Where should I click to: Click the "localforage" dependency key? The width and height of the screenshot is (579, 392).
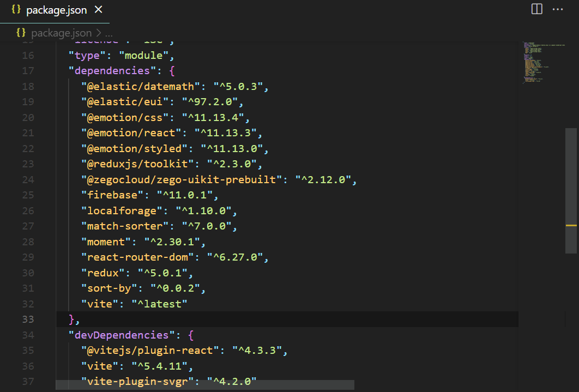(122, 211)
